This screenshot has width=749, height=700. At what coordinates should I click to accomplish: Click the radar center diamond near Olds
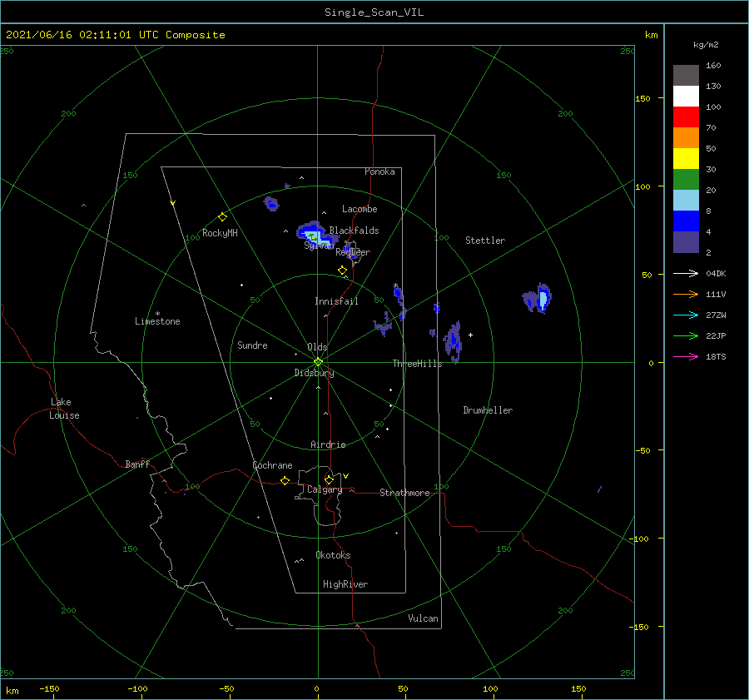318,362
